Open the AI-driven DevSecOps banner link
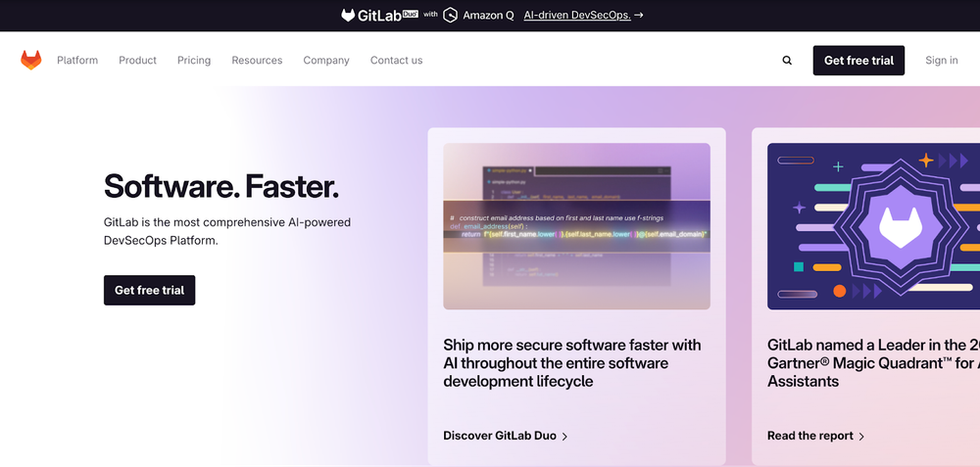The image size is (980, 467). 576,15
